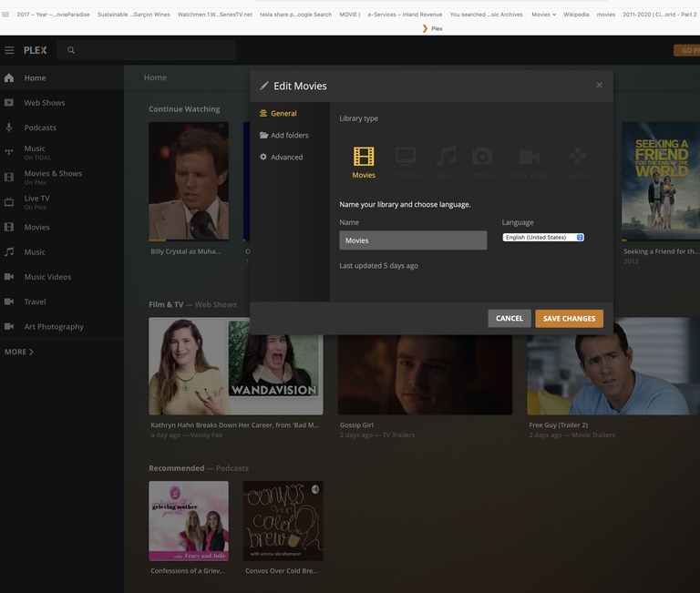
Task: Select the Photos library type icon
Action: [x=482, y=157]
